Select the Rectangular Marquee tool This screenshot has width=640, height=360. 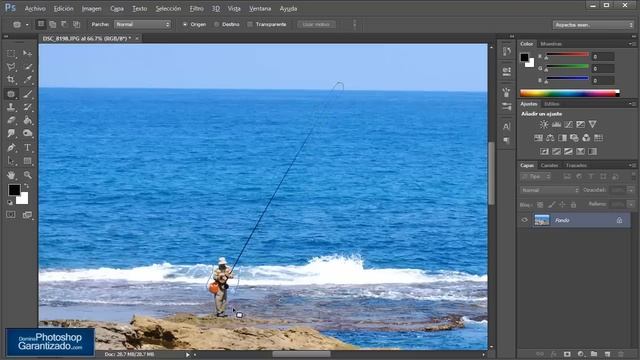coord(11,53)
